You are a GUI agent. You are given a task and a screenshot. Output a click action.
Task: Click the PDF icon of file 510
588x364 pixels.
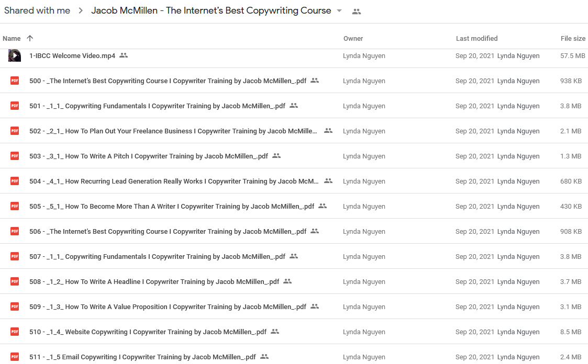15,332
